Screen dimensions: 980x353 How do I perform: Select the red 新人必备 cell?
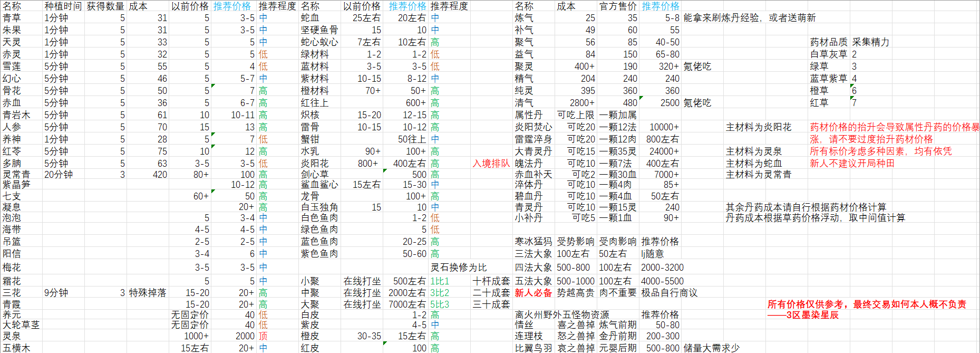point(533,293)
